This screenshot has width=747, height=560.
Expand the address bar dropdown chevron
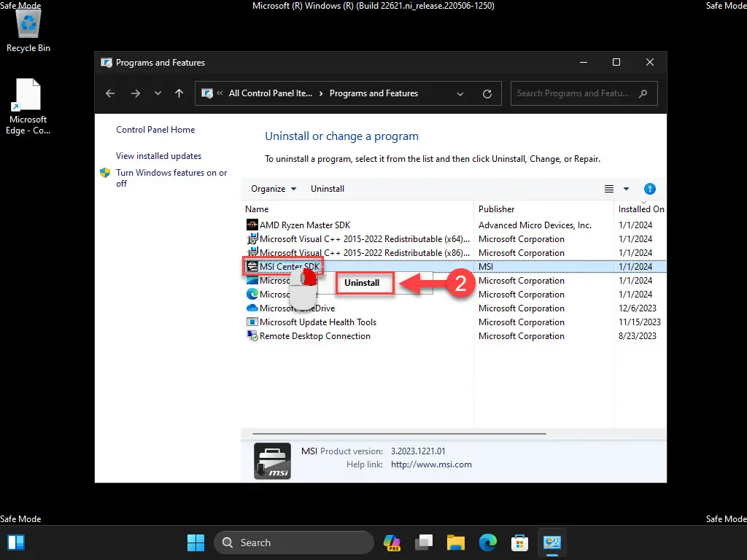[460, 93]
